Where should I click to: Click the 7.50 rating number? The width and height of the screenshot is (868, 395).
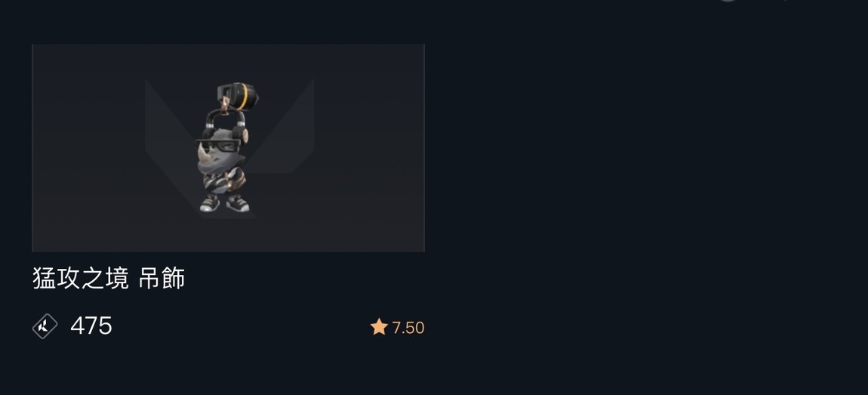(x=408, y=328)
